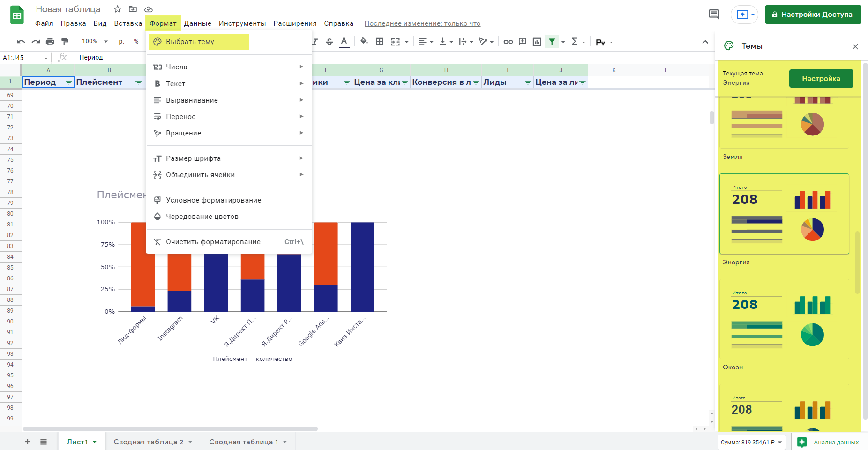Screen dimensions: 868x450
Task: Click the text color underlined A icon
Action: coord(344,42)
